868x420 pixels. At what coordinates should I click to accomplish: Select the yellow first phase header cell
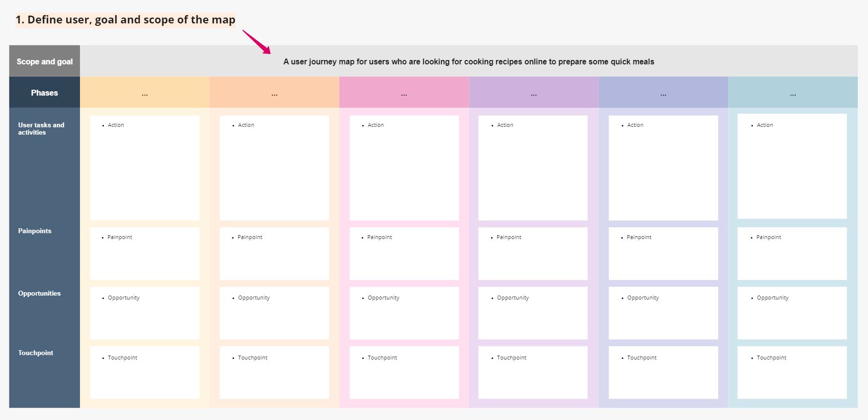click(x=145, y=93)
